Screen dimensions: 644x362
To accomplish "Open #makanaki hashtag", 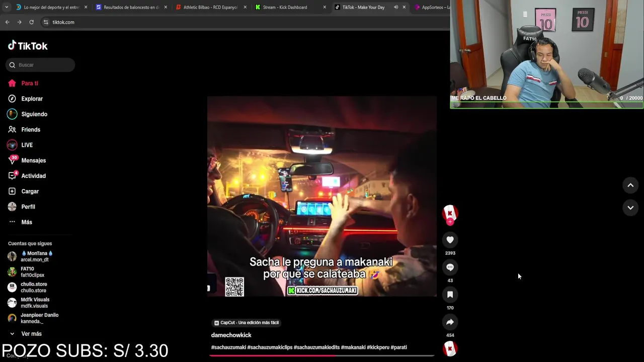I will pyautogui.click(x=353, y=347).
